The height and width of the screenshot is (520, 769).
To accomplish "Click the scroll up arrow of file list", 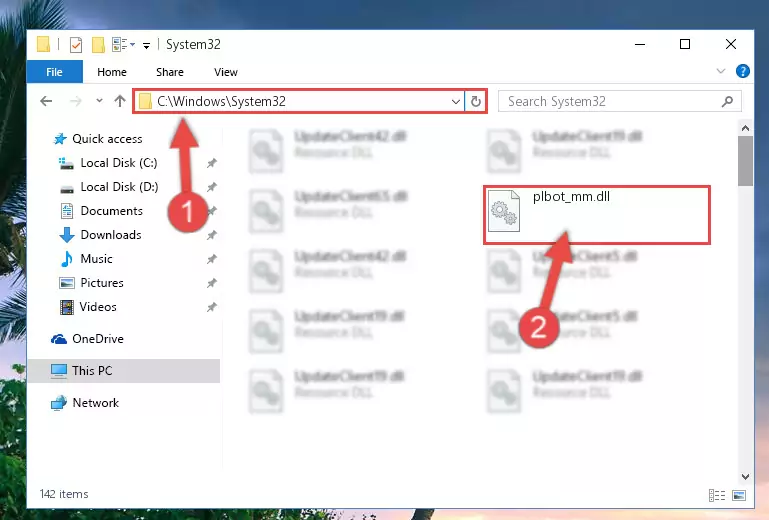I will coord(745,128).
